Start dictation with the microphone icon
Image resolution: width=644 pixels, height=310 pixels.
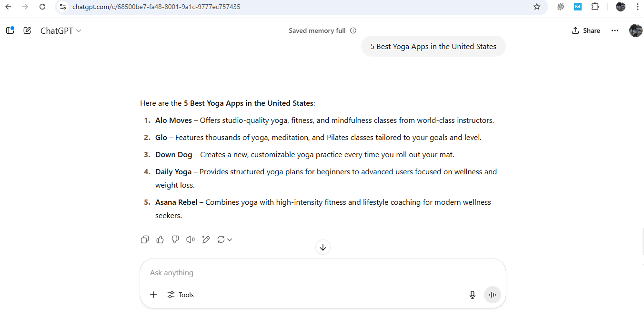473,295
